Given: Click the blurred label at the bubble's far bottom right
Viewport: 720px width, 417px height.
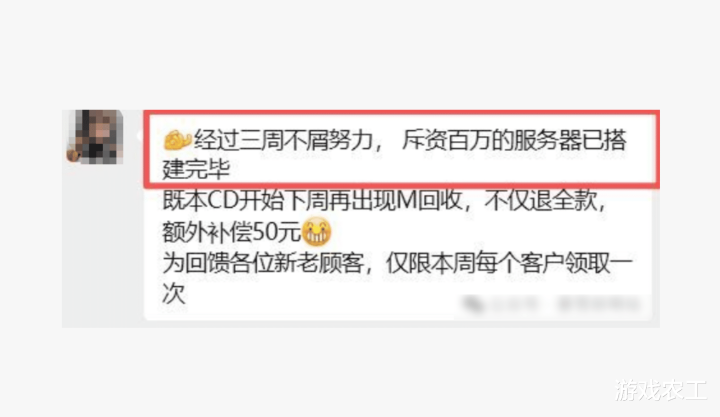Looking at the screenshot, I should pos(598,304).
